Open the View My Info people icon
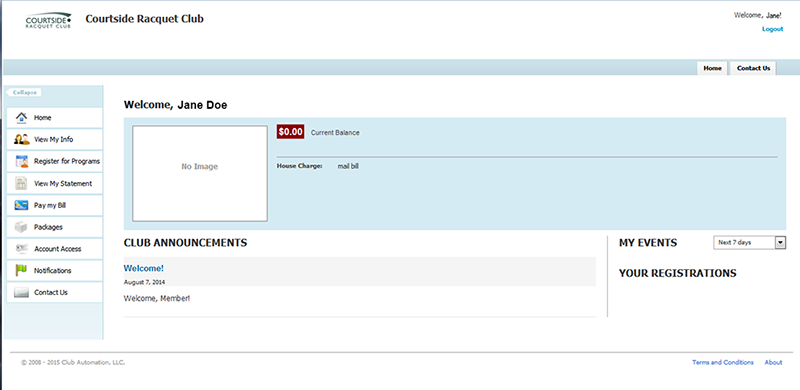Image resolution: width=800 pixels, height=390 pixels. 21,139
